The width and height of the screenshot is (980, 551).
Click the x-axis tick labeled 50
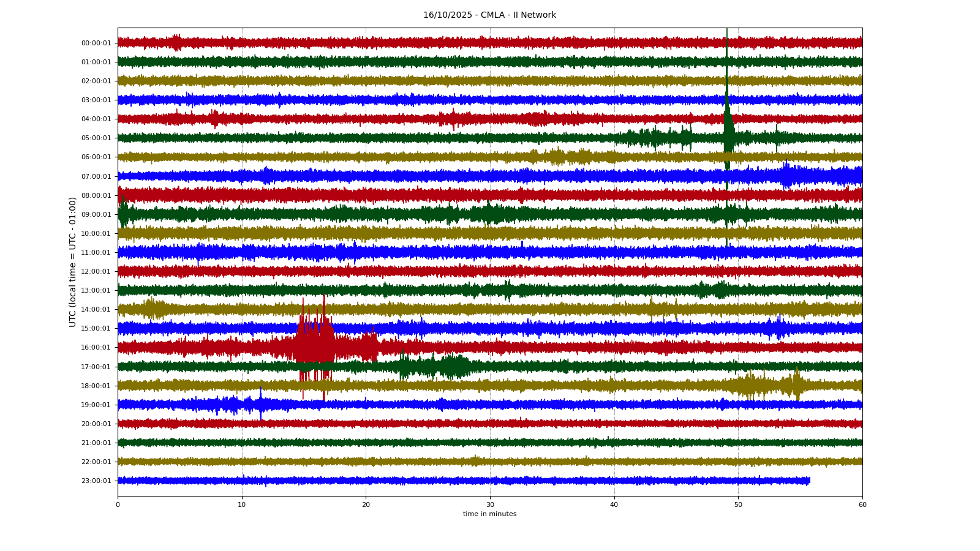[x=738, y=505]
